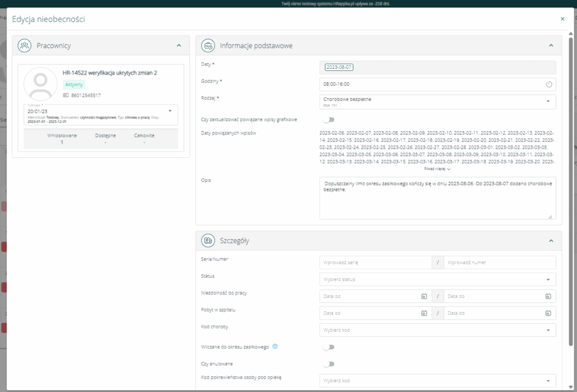This screenshot has width=577, height=392.
Task: Click the clock icon in Godziny field
Action: pos(549,84)
